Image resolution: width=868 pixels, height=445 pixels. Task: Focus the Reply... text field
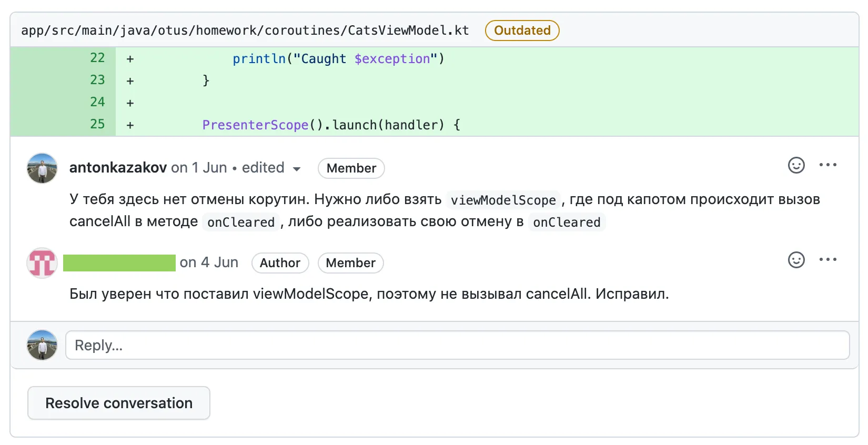pos(458,345)
